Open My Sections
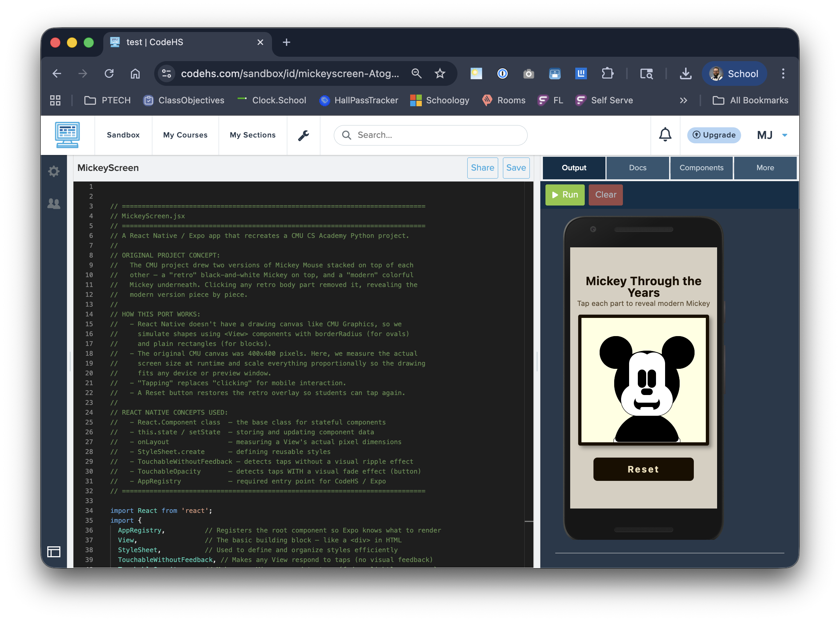The image size is (840, 622). point(252,135)
